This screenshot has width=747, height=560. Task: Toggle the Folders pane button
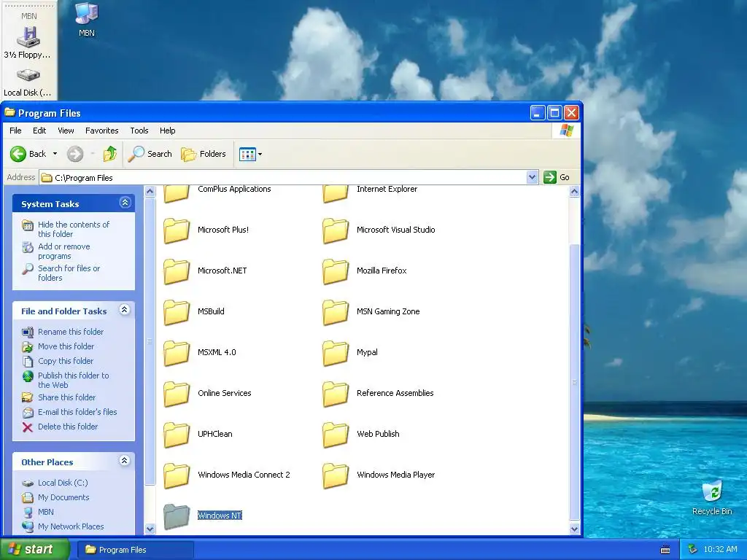[204, 154]
